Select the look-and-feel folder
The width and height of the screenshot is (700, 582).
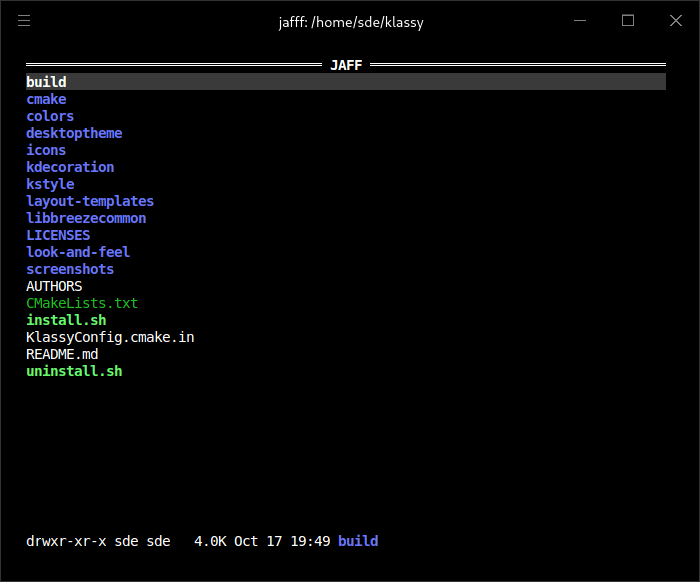click(x=78, y=252)
